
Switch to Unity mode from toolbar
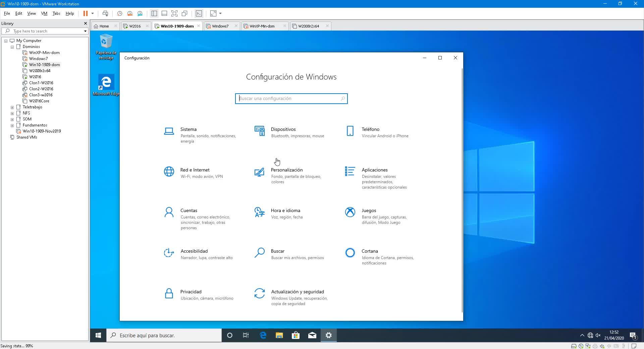point(184,13)
